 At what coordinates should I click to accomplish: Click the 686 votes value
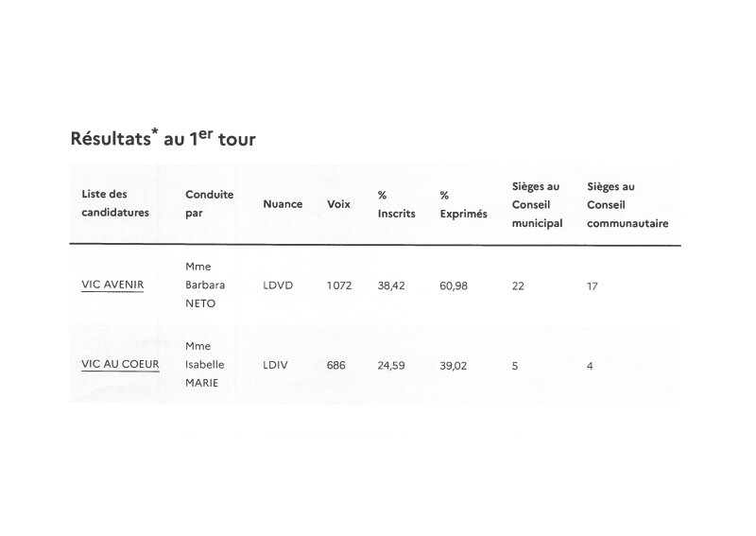click(x=336, y=365)
